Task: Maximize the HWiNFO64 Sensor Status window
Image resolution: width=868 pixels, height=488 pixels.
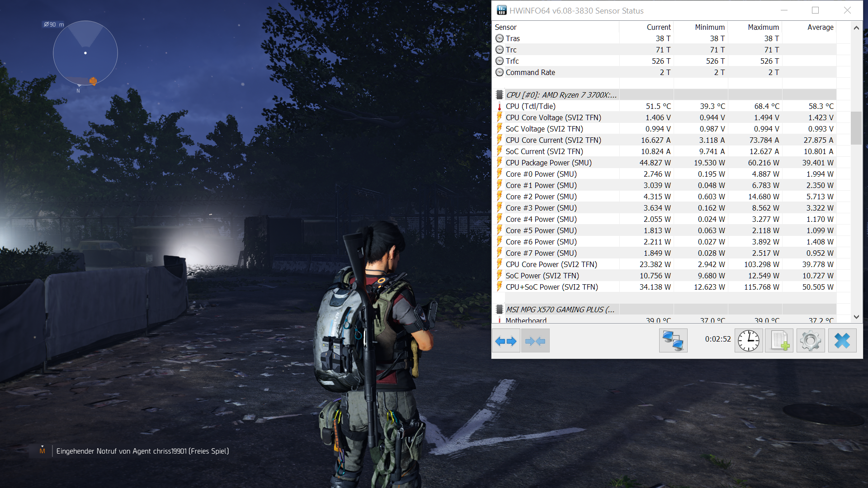Action: click(815, 10)
